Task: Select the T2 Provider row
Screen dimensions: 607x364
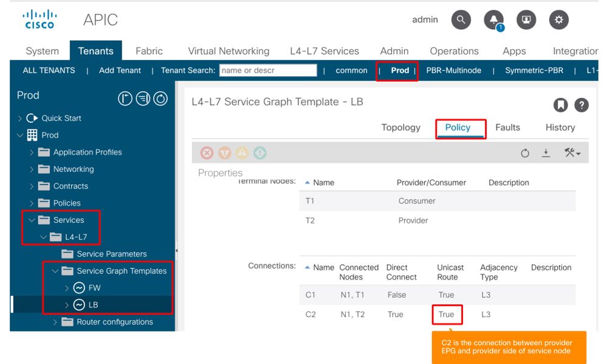Action: point(437,221)
